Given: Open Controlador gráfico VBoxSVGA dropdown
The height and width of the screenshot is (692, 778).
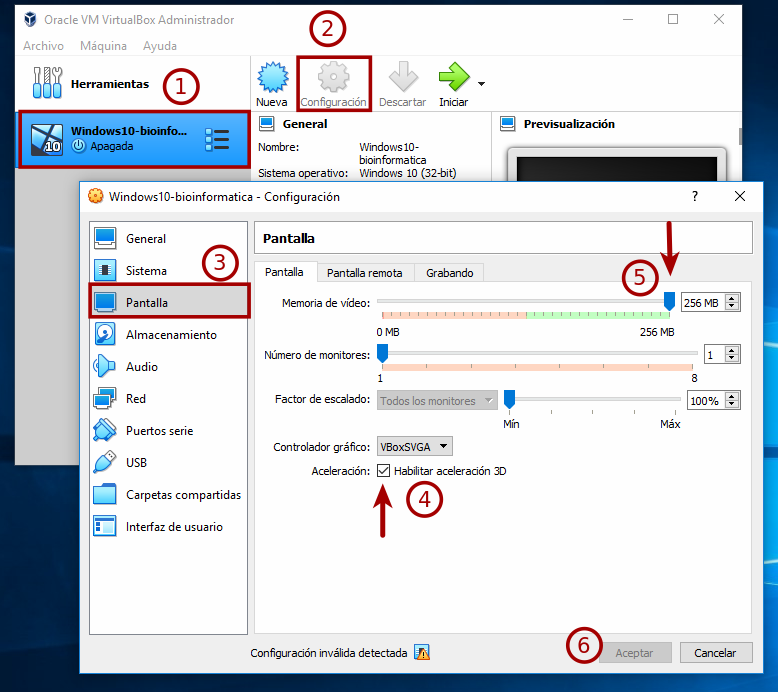Looking at the screenshot, I should click(x=415, y=446).
